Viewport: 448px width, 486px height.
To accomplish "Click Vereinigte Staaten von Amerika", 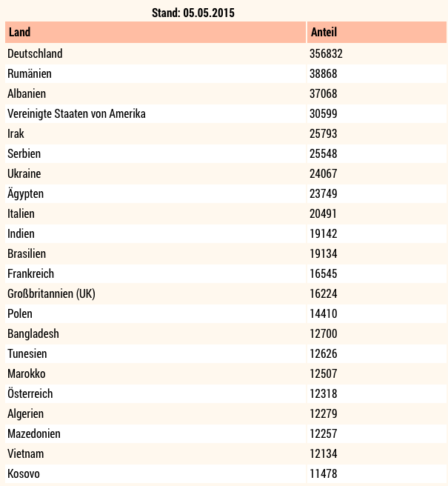I will pos(76,114).
